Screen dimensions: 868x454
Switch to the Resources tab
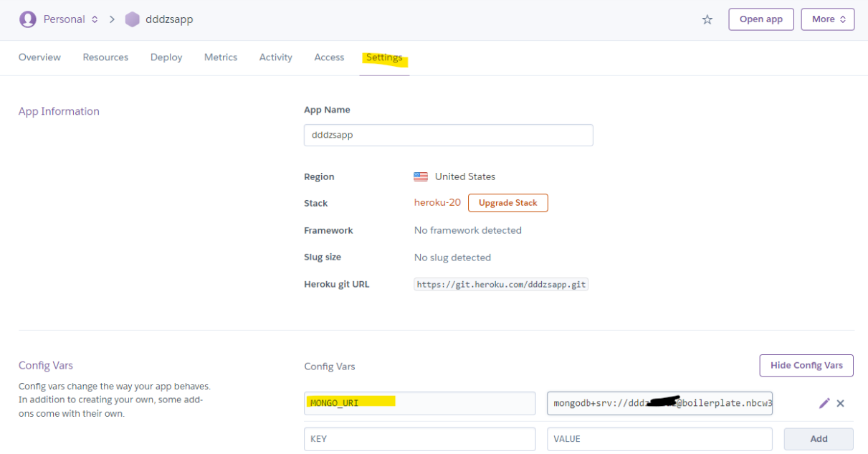click(105, 57)
